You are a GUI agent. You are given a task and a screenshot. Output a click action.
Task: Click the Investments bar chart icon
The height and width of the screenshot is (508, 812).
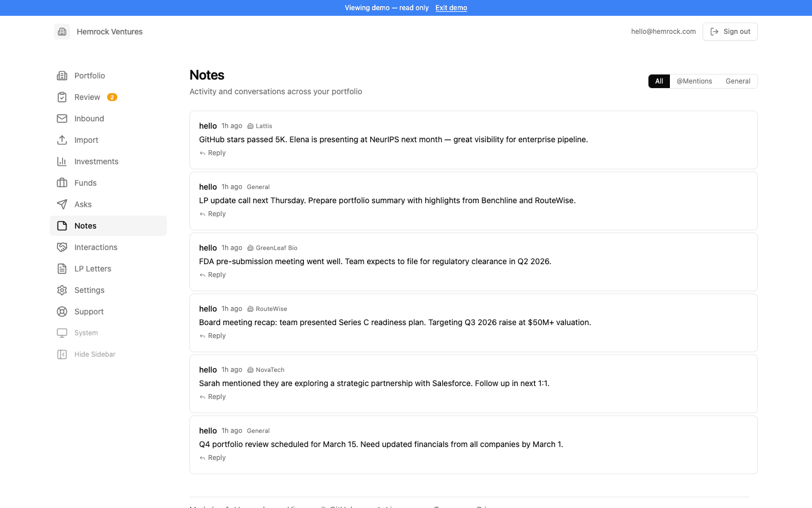(x=62, y=161)
